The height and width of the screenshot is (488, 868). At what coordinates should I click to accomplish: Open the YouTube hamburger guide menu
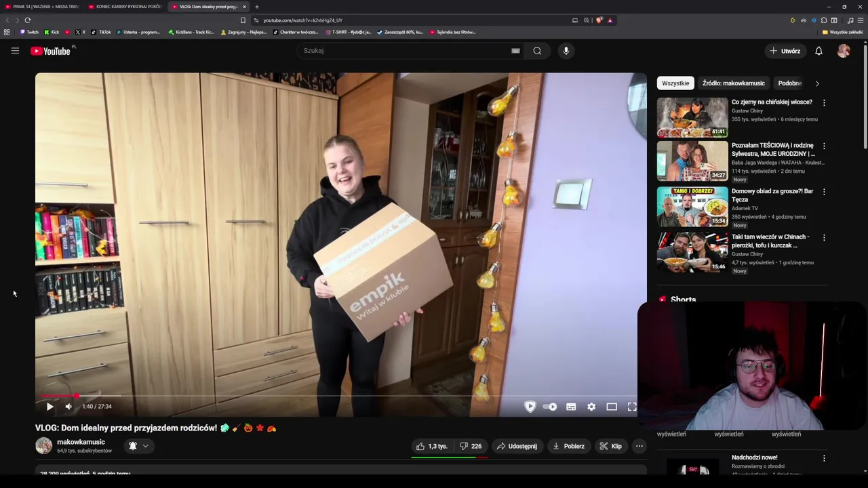tap(15, 51)
